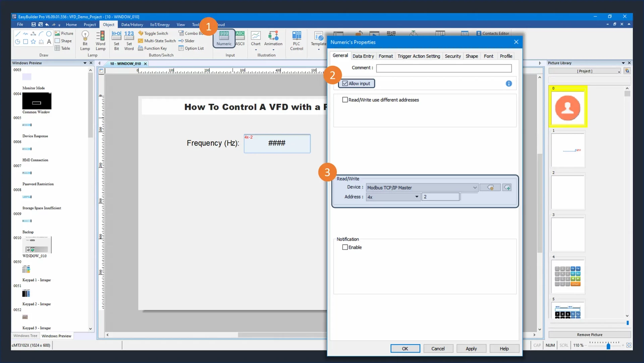Click the blue info icon in dialog
This screenshot has width=644, height=363.
coord(508,84)
